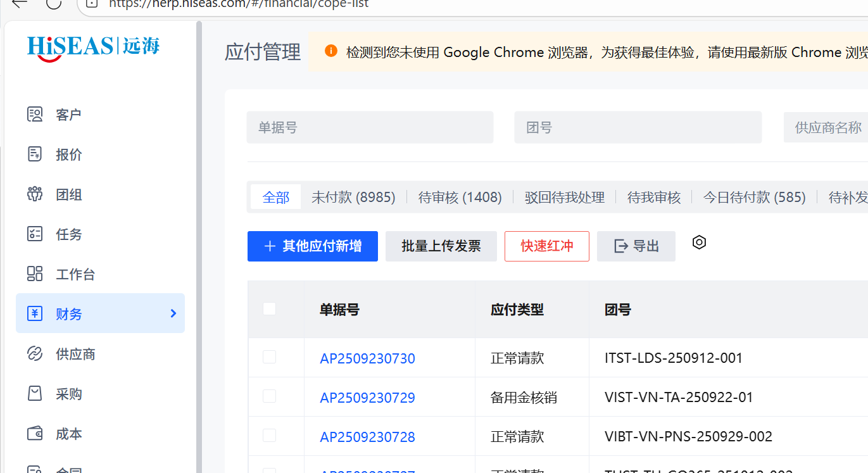Click the 客户 customer icon in sidebar
This screenshot has height=473, width=868.
(x=35, y=115)
